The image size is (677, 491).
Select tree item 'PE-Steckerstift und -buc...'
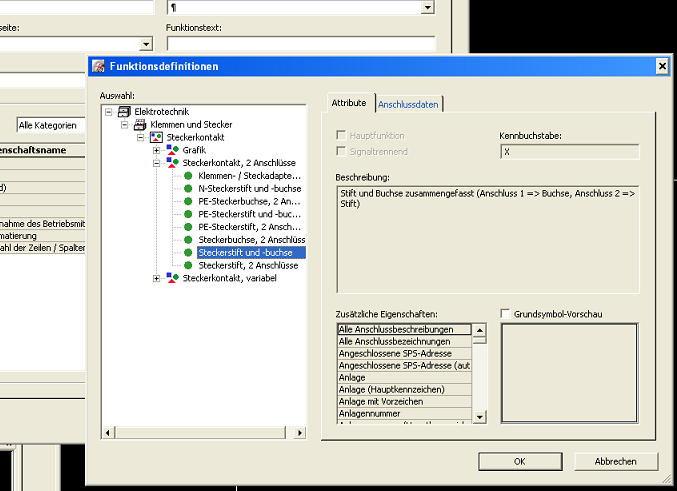pos(249,214)
